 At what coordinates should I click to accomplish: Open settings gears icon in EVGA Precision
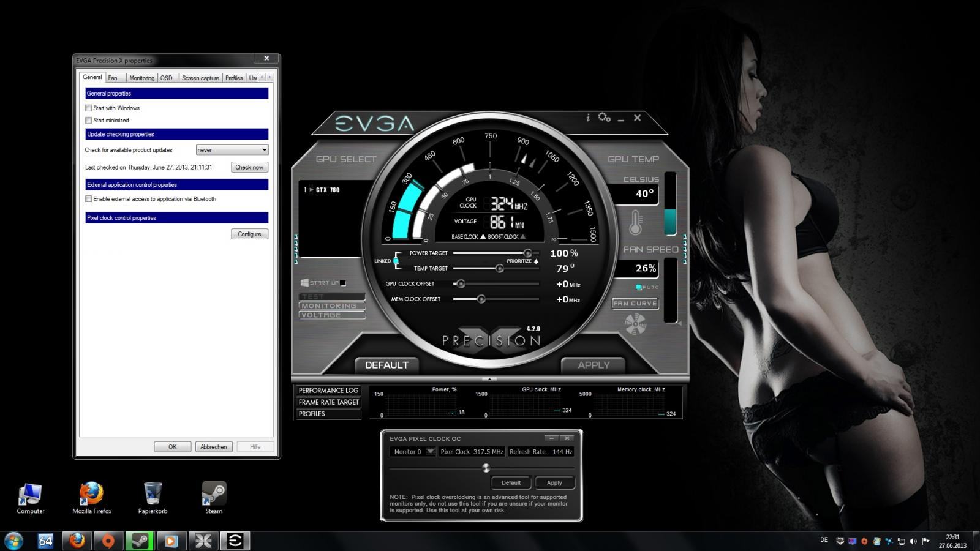tap(605, 118)
